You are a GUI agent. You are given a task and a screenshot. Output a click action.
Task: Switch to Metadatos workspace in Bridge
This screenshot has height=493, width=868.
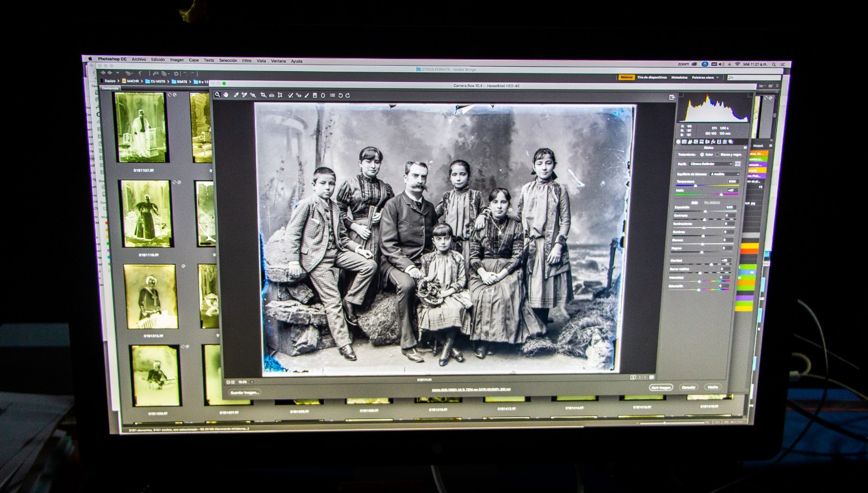[x=679, y=77]
